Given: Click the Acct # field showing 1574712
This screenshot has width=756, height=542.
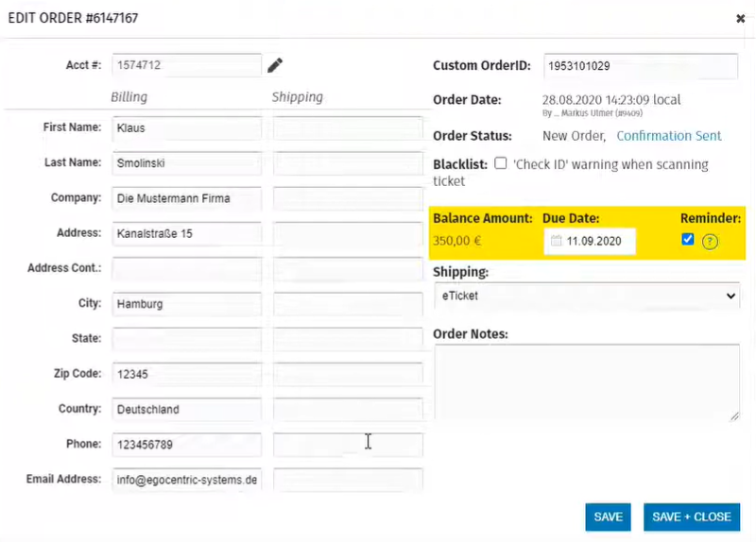Looking at the screenshot, I should click(x=186, y=65).
